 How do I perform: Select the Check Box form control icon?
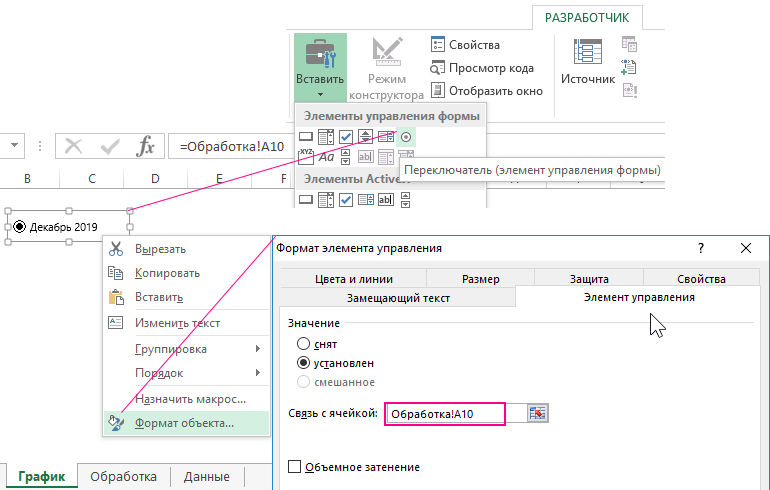click(346, 136)
